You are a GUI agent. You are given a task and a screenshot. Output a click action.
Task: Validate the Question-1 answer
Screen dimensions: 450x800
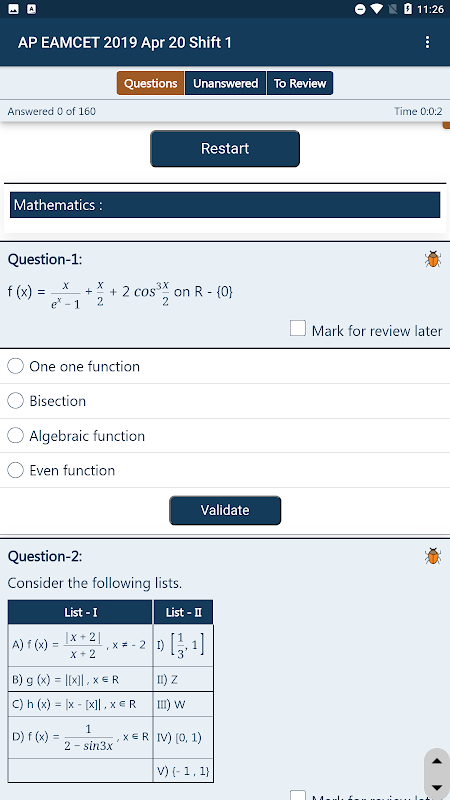225,510
